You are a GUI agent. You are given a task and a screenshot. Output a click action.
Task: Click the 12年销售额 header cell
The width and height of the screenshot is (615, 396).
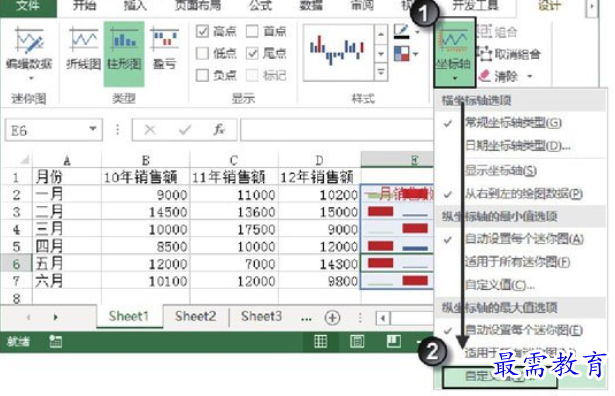coord(319,177)
